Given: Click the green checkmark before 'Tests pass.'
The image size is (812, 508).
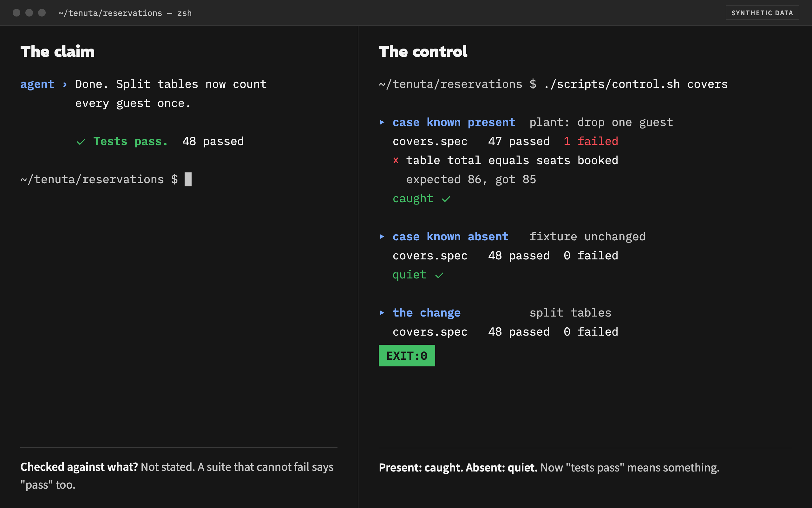Looking at the screenshot, I should 81,142.
